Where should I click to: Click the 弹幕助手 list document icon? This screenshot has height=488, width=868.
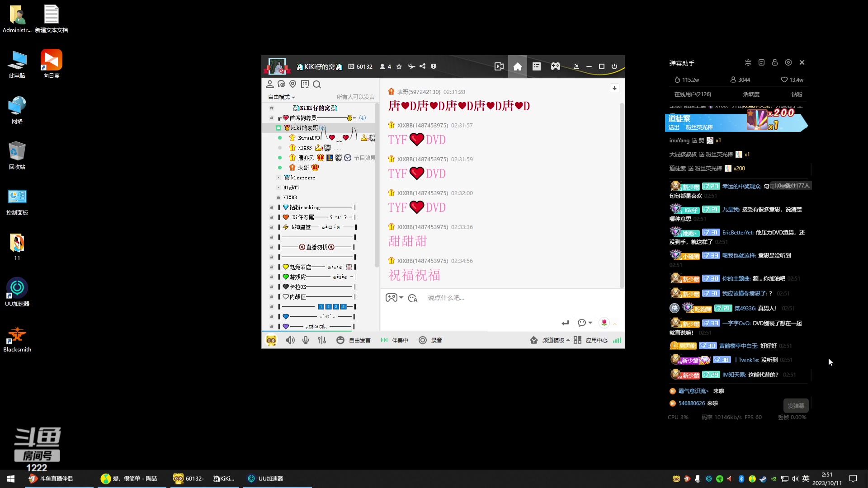click(x=761, y=62)
